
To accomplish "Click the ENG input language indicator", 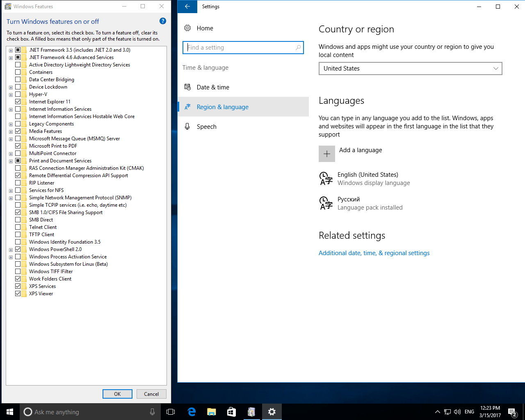I will click(470, 412).
